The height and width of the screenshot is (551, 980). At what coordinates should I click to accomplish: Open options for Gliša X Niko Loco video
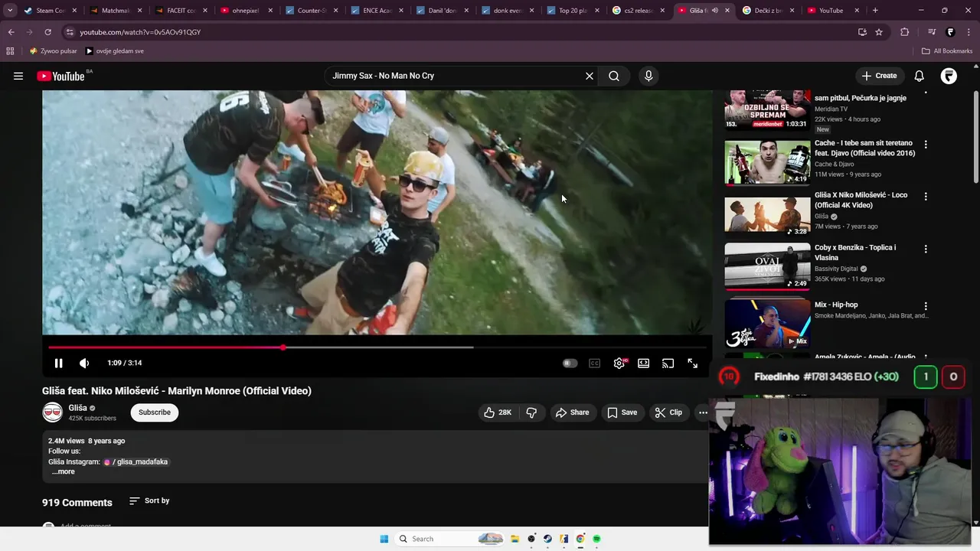(x=926, y=196)
